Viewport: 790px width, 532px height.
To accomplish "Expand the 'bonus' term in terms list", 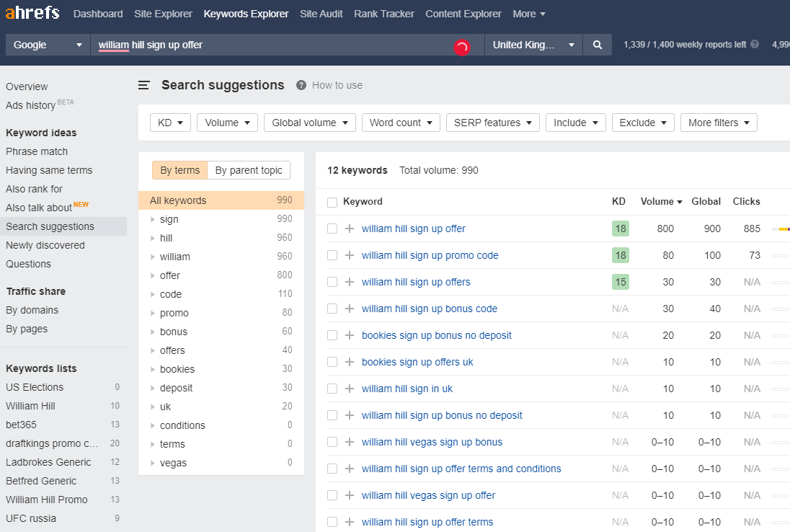I will (x=153, y=332).
